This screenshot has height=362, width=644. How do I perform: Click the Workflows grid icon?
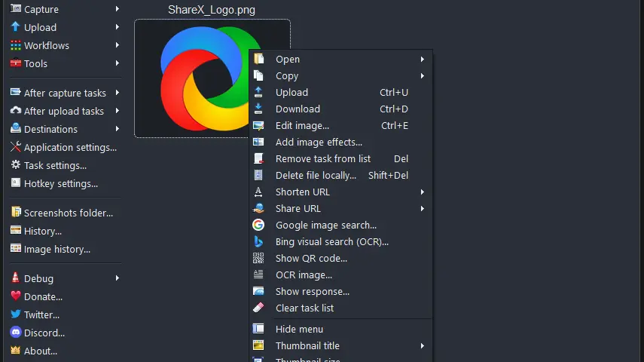(16, 45)
